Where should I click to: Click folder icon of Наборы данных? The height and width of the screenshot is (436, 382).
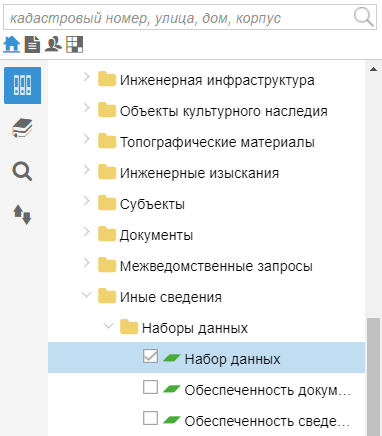coord(129,327)
